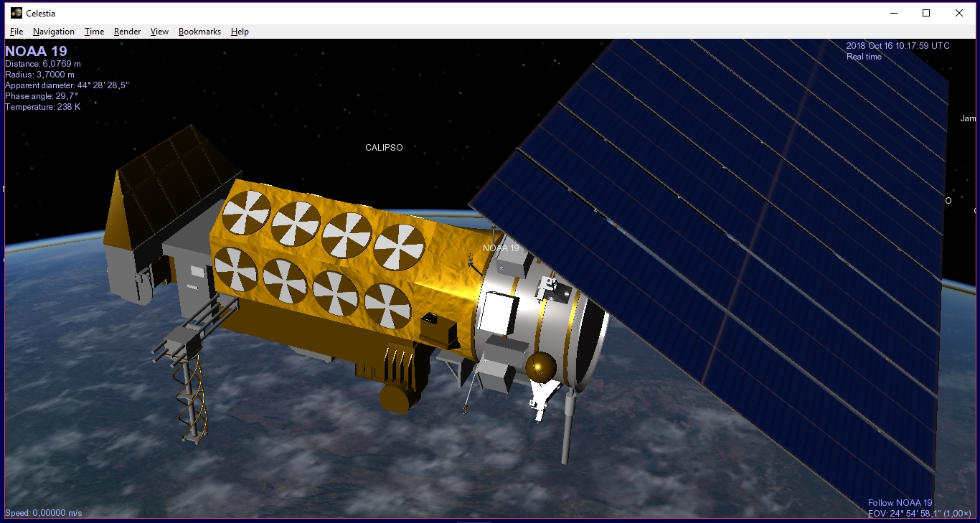Screen dimensions: 980x523
Task: Click the gold spherical tank on satellite
Action: [x=540, y=367]
